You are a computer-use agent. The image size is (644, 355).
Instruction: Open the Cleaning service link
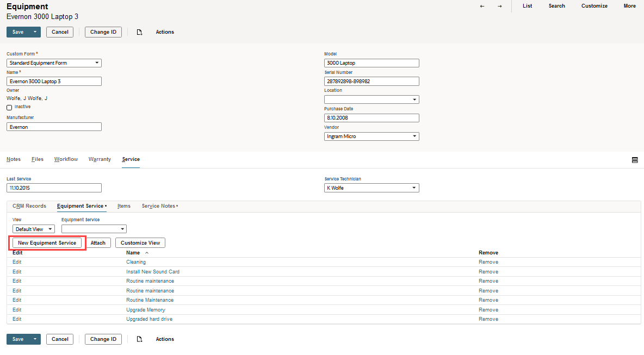point(136,262)
